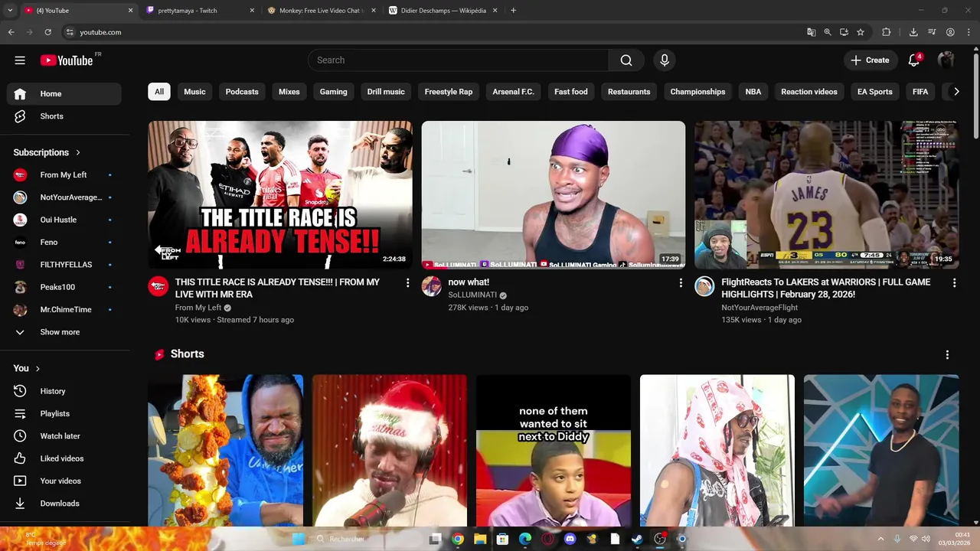
Task: Switch to the prettytamaya Twitch tab
Action: pos(201,11)
